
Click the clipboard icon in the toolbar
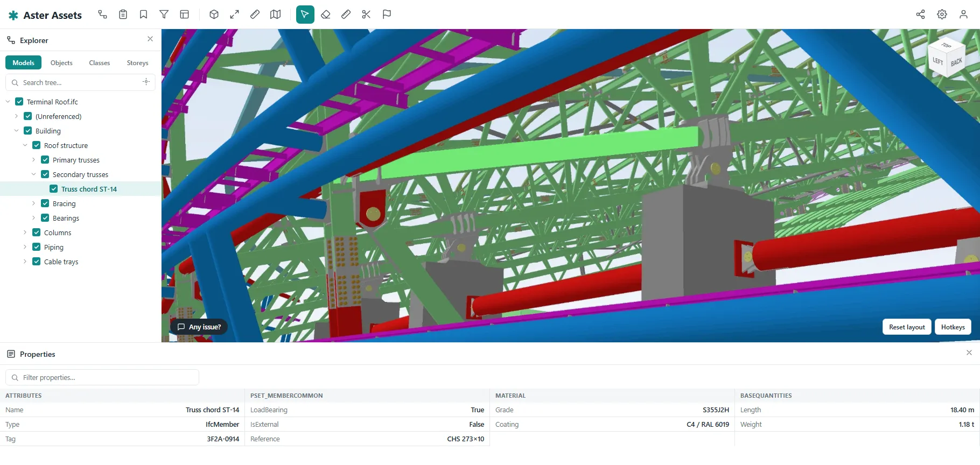123,15
